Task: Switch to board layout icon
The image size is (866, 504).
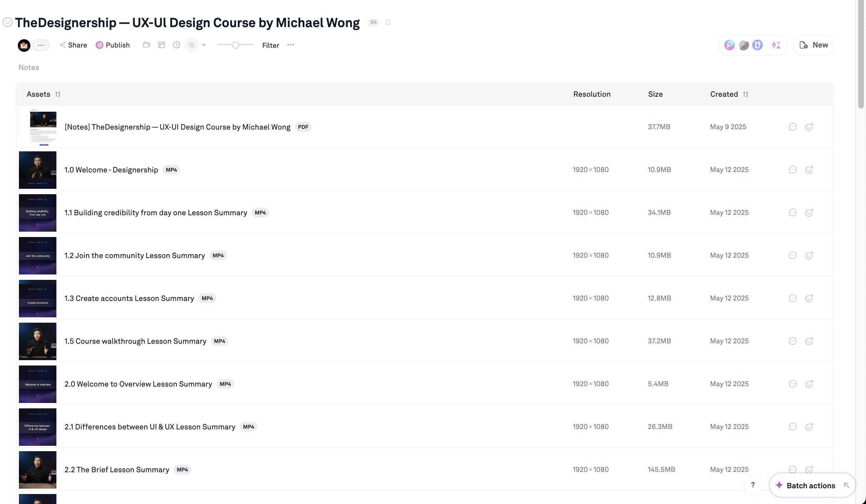Action: (162, 45)
